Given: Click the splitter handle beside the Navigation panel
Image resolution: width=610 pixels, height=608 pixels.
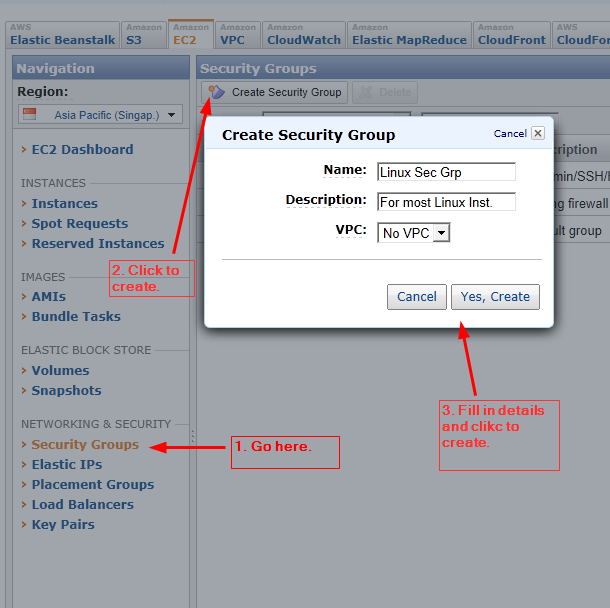Looking at the screenshot, I should (193, 436).
